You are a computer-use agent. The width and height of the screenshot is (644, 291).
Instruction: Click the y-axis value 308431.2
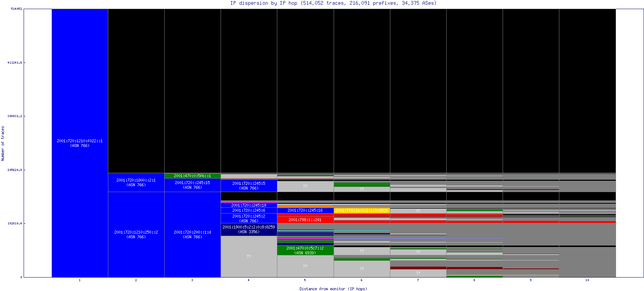click(15, 116)
